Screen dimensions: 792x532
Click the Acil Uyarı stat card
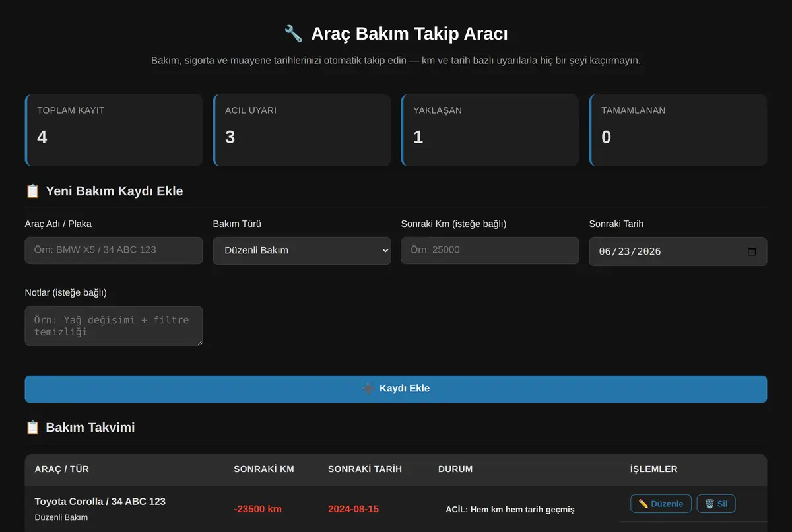point(302,130)
